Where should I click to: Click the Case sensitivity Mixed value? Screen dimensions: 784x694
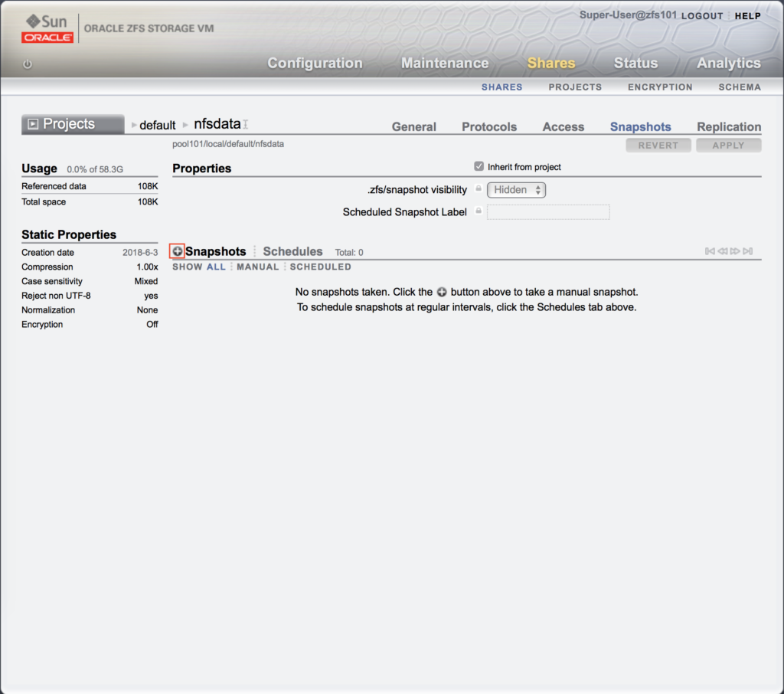point(146,281)
